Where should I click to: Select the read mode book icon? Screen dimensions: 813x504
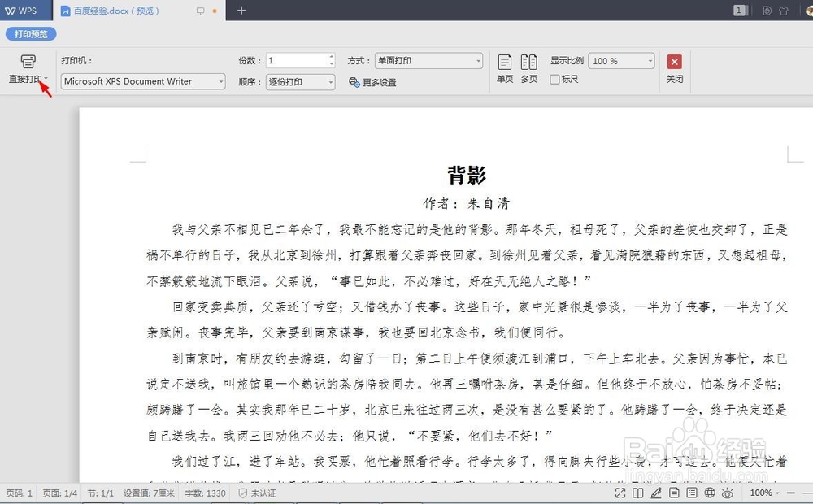click(638, 493)
